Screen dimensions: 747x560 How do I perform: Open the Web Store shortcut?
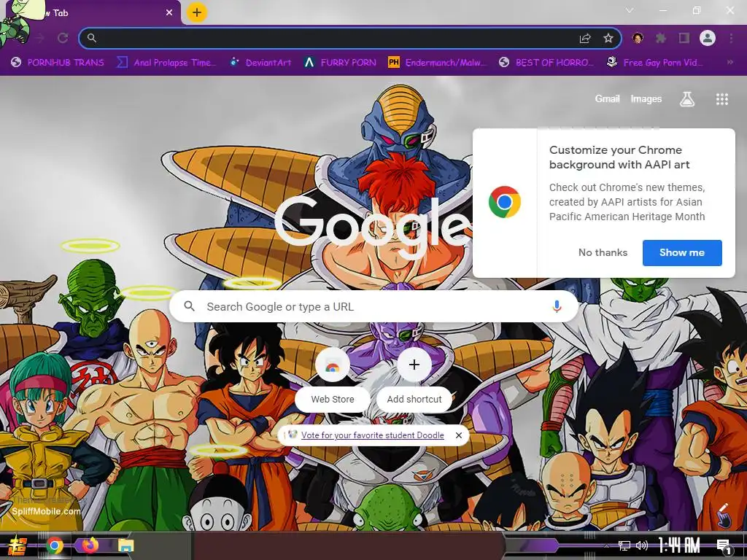[x=333, y=379]
